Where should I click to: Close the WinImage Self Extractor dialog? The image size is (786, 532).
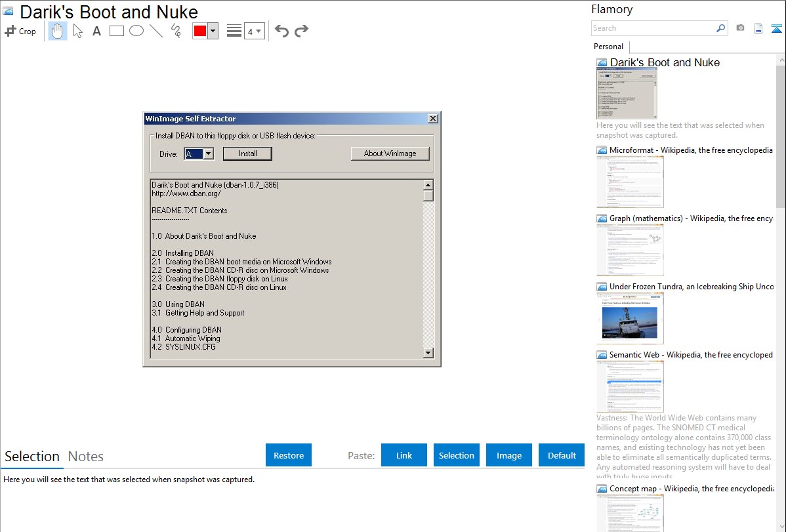tap(433, 118)
